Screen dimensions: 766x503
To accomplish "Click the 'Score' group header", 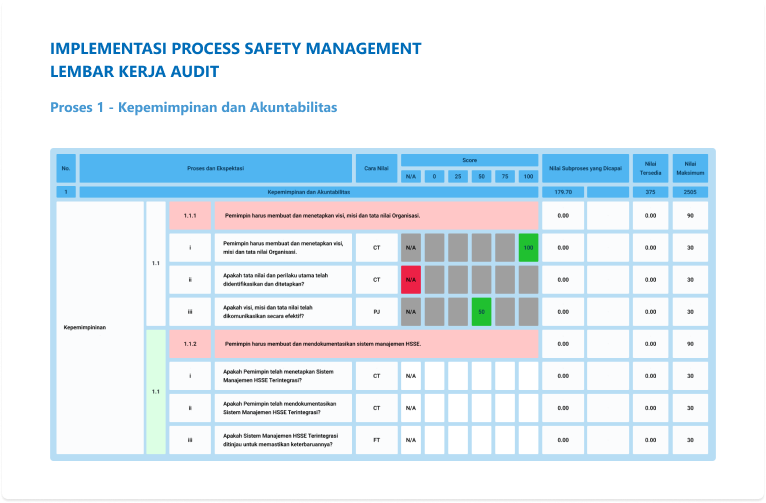I will pyautogui.click(x=469, y=160).
